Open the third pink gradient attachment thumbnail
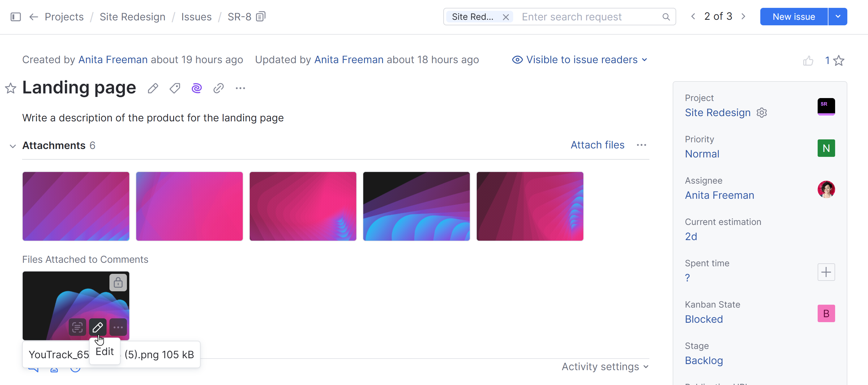Image resolution: width=868 pixels, height=385 pixels. click(302, 206)
